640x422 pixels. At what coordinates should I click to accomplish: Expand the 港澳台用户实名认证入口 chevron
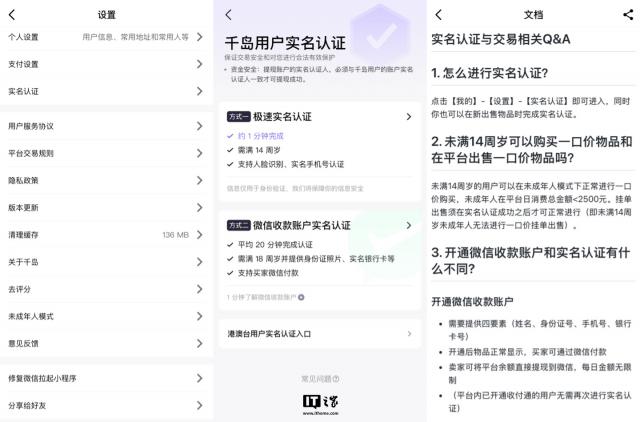(x=408, y=333)
